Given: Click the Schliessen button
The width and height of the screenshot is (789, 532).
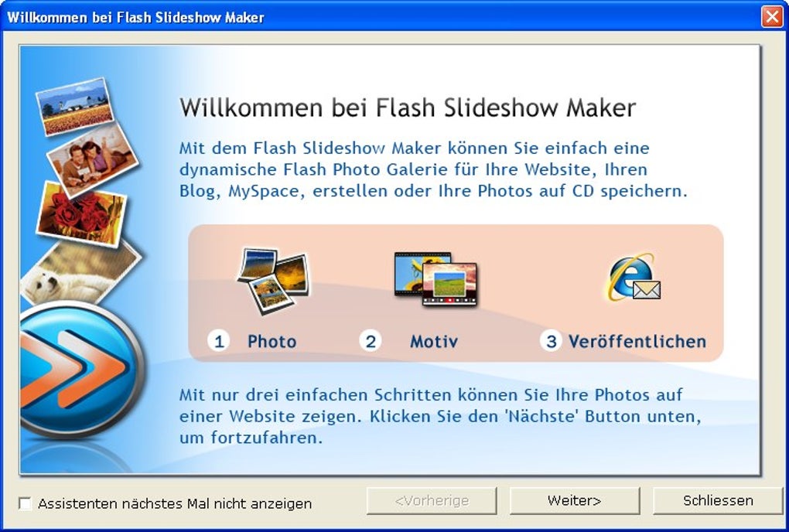Looking at the screenshot, I should click(x=718, y=501).
